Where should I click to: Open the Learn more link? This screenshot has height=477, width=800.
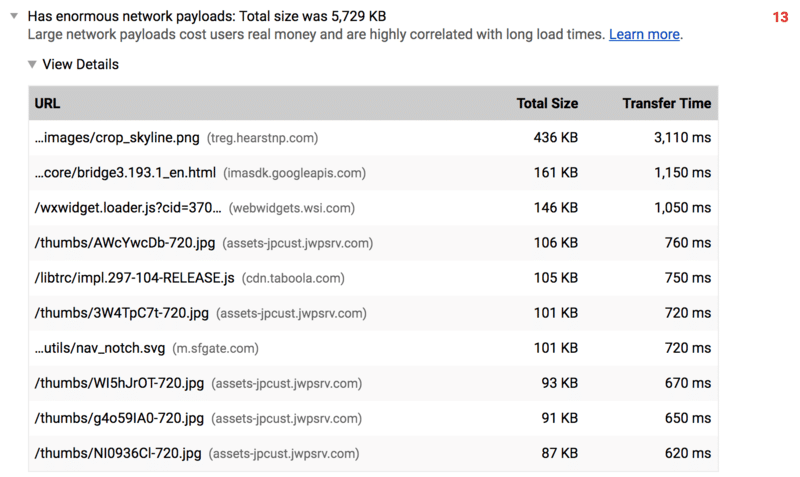tap(644, 34)
